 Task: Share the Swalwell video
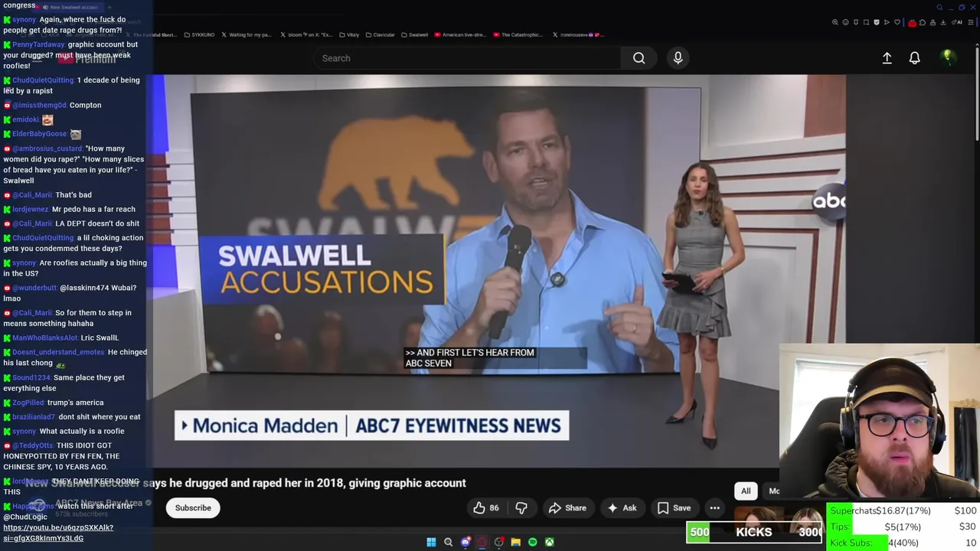(x=567, y=508)
